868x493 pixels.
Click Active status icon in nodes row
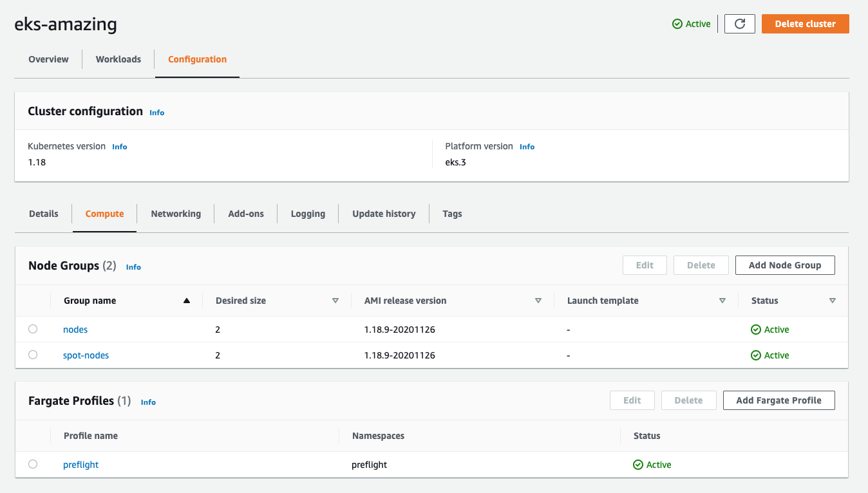point(756,330)
